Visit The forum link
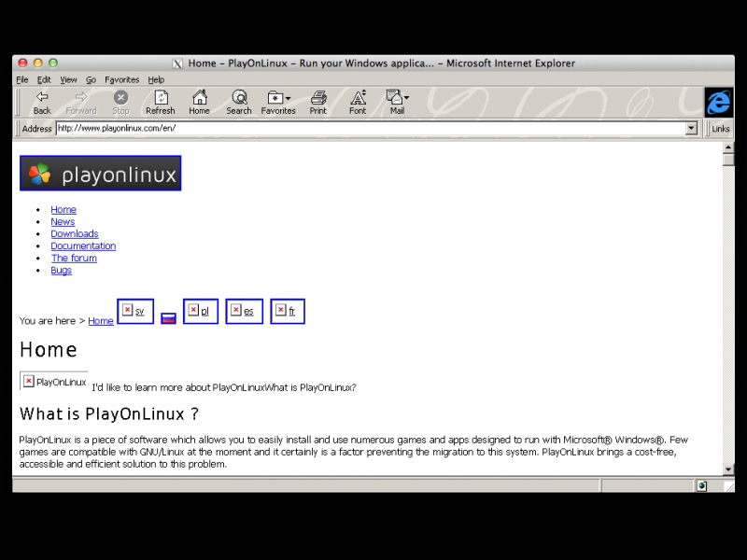The width and height of the screenshot is (747, 560). coord(74,259)
